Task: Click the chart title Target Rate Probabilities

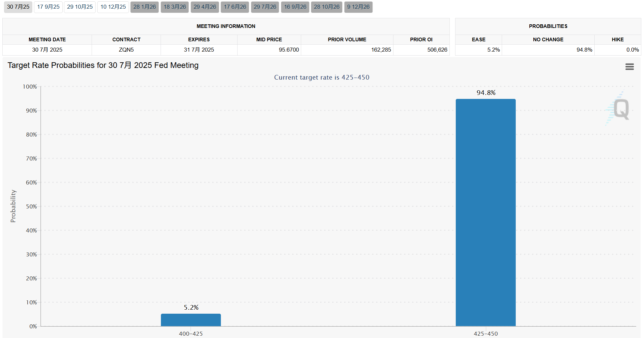Action: click(x=103, y=65)
